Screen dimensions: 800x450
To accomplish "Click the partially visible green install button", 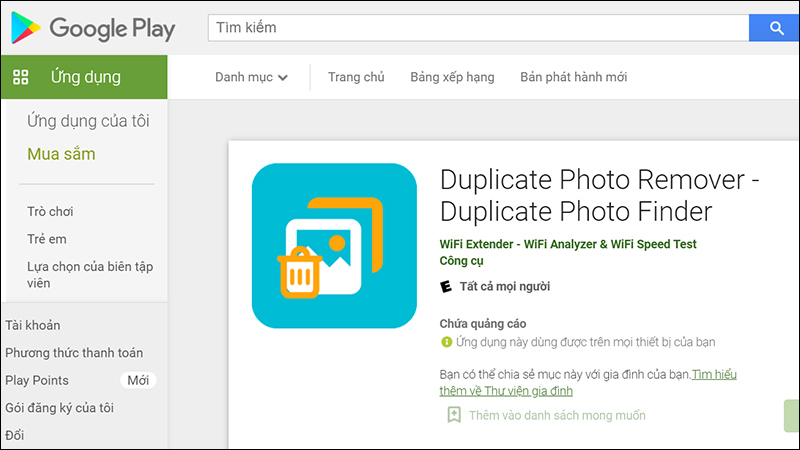I will (791, 416).
